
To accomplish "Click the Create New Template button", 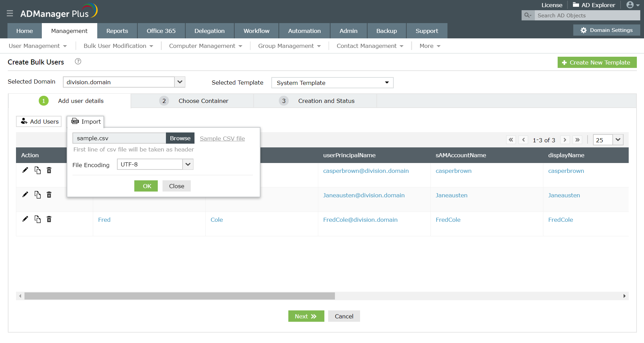I will coord(597,62).
